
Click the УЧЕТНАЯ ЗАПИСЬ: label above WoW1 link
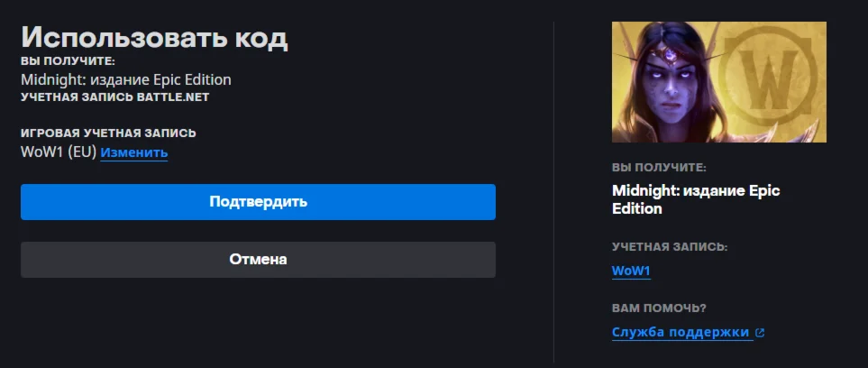pos(669,246)
